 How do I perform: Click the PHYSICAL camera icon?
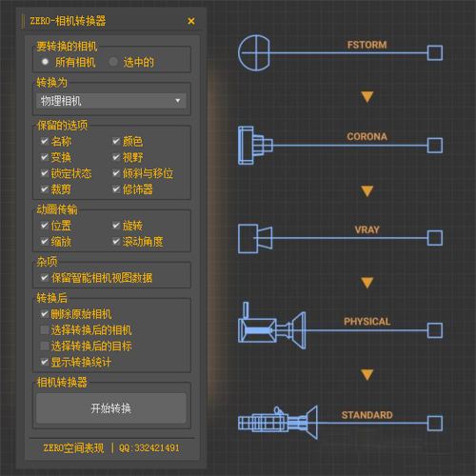pos(272,327)
